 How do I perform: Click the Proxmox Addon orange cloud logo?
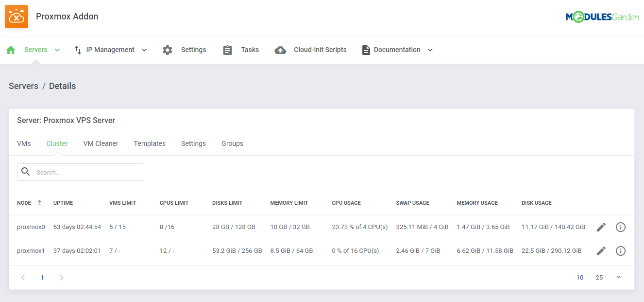(x=17, y=17)
